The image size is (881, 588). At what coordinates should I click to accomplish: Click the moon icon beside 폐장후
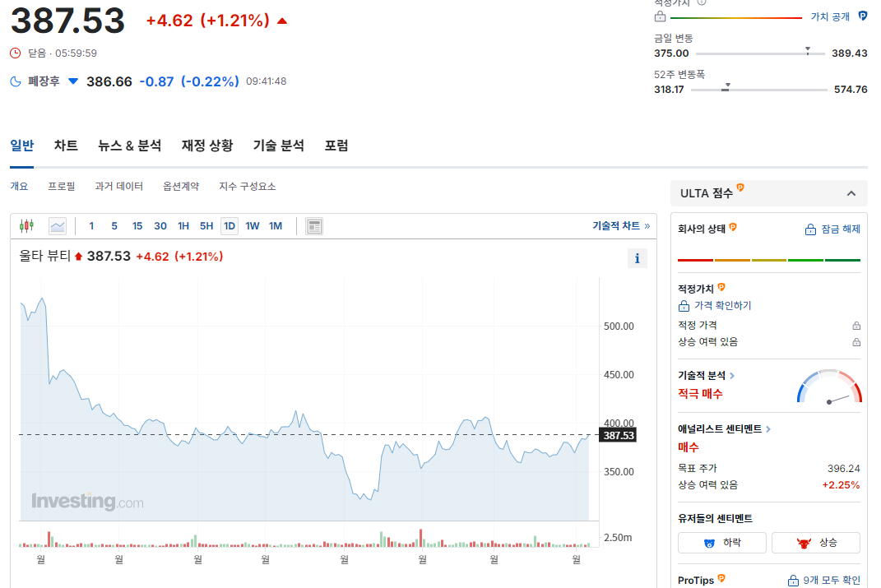16,81
